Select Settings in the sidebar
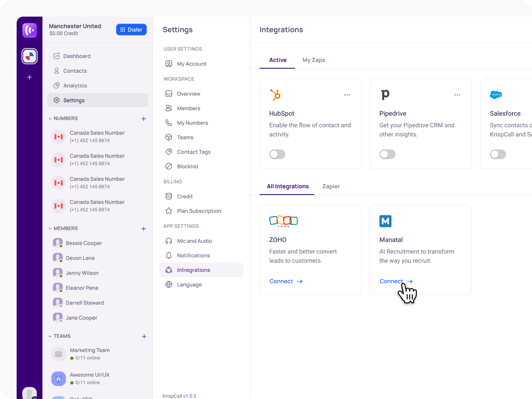 coord(98,100)
